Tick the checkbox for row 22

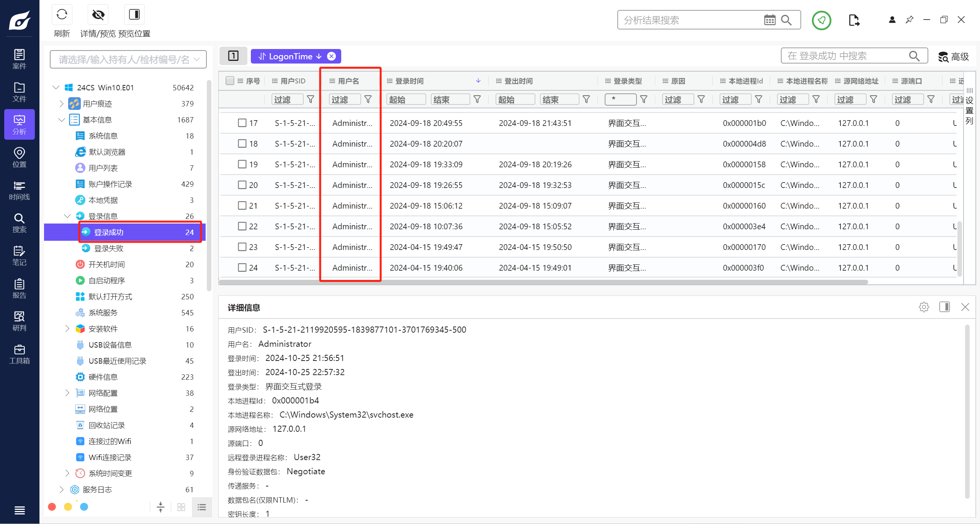(242, 226)
